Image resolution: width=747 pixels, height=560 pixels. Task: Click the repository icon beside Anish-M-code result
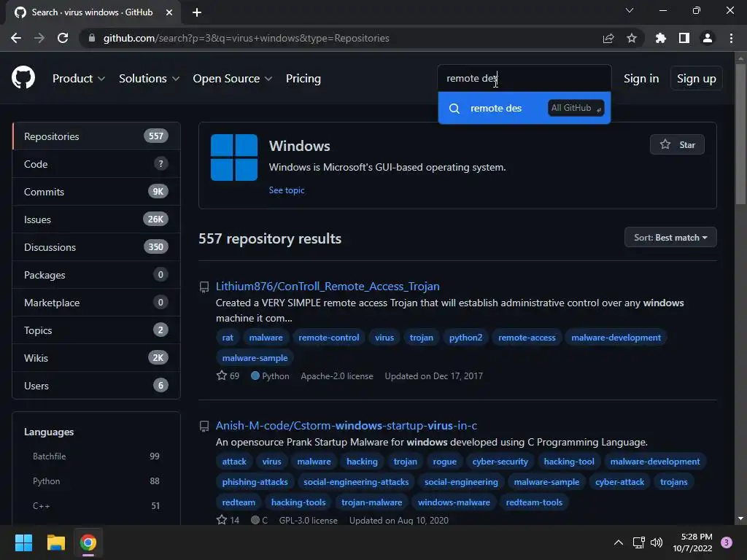point(204,426)
